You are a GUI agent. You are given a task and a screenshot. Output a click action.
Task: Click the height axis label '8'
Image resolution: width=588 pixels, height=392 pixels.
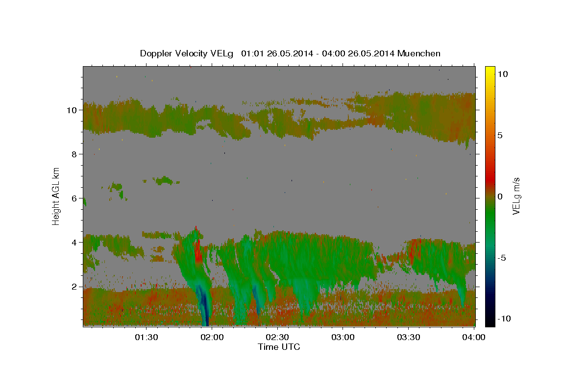coord(75,154)
